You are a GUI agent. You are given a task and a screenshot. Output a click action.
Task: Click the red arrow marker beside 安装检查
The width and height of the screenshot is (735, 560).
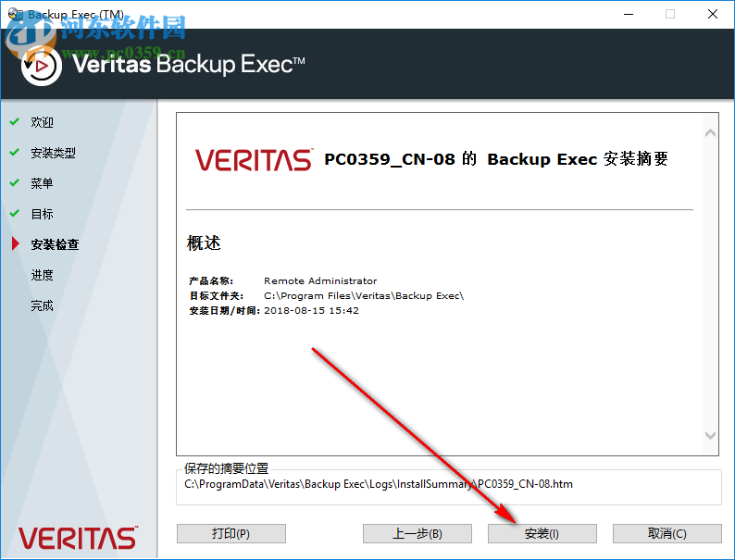[15, 243]
